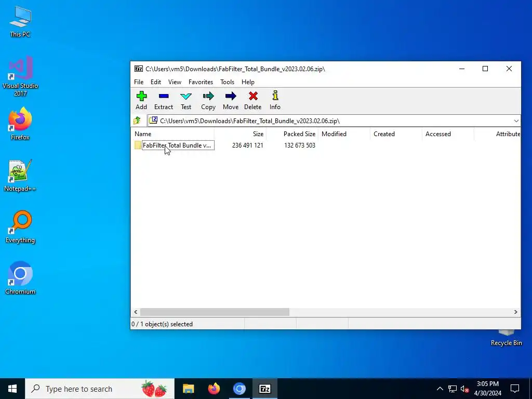
Task: Click the horizontal scrollbar left arrow
Action: [x=136, y=312]
